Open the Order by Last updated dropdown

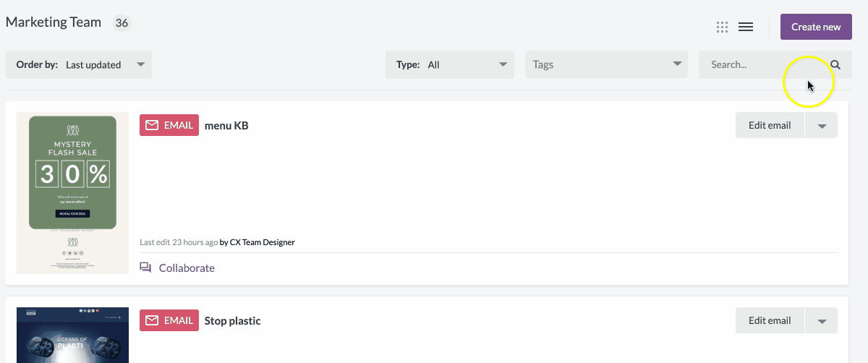click(x=79, y=64)
